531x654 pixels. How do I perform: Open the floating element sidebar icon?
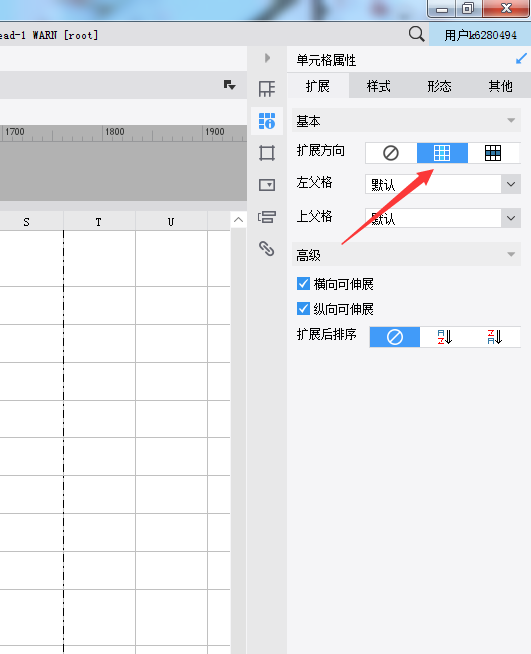click(x=267, y=153)
